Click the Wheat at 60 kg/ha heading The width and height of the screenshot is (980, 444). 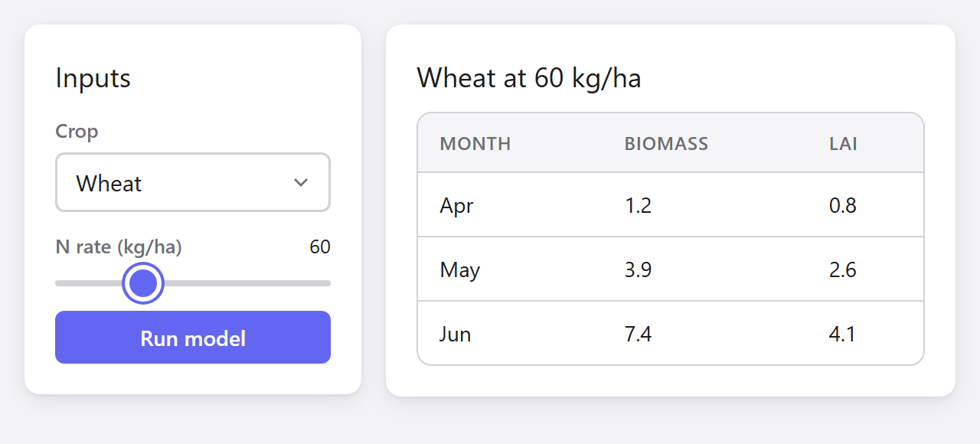pyautogui.click(x=529, y=78)
